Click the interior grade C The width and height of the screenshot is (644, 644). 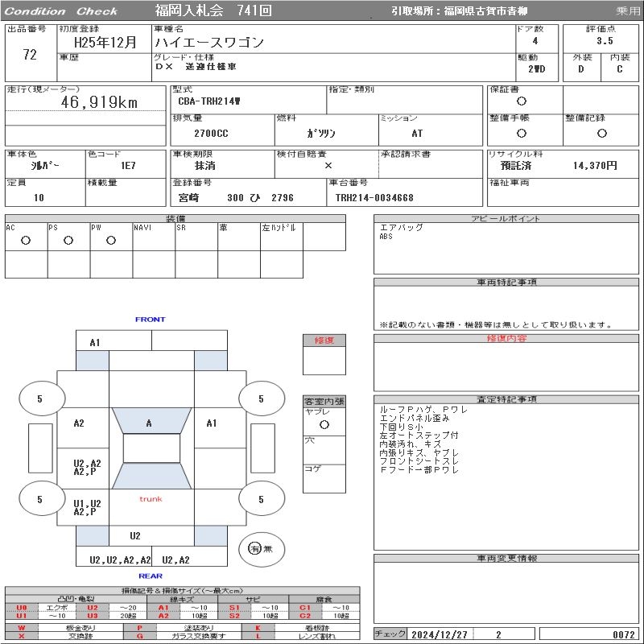click(x=619, y=69)
